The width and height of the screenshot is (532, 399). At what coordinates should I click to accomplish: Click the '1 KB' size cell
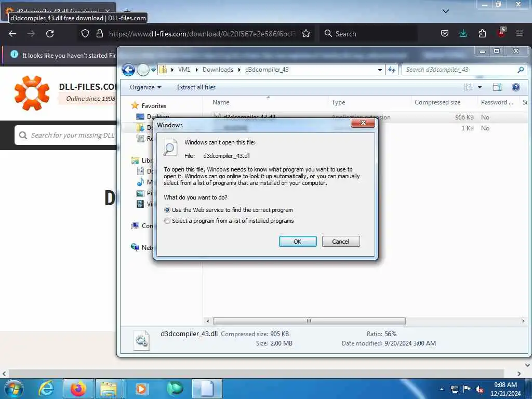tap(467, 128)
